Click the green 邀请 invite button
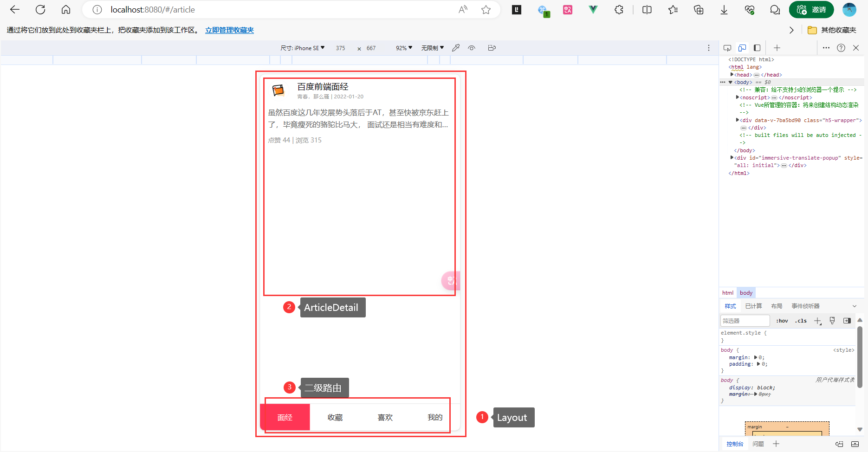This screenshot has width=868, height=452. pos(811,10)
